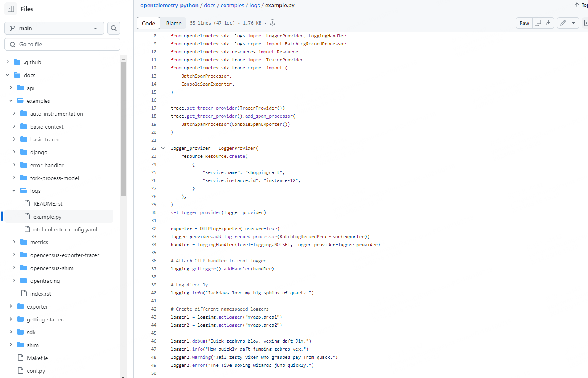Expand the metrics folder chevron
This screenshot has width=588, height=378.
pos(14,242)
